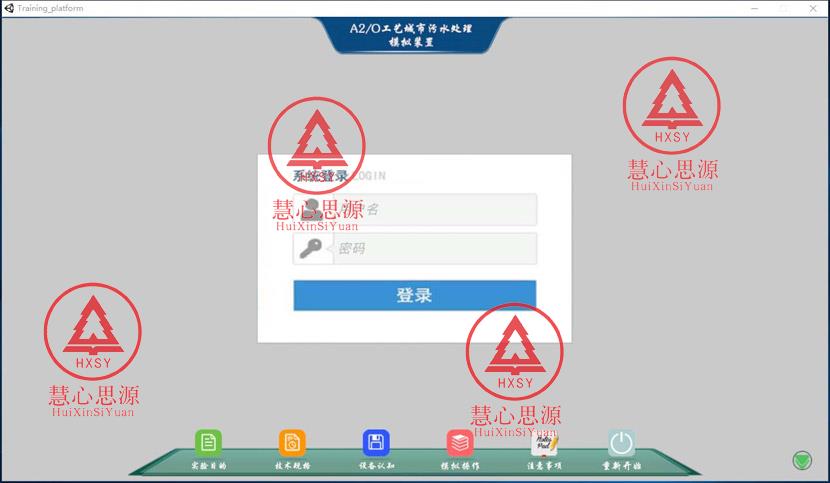This screenshot has height=483, width=830.
Task: Open the 技术规格 orange icon
Action: (x=292, y=443)
